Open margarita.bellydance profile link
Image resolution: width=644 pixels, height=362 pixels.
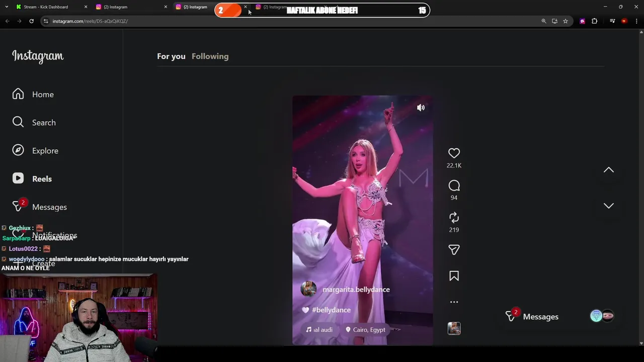point(356,290)
